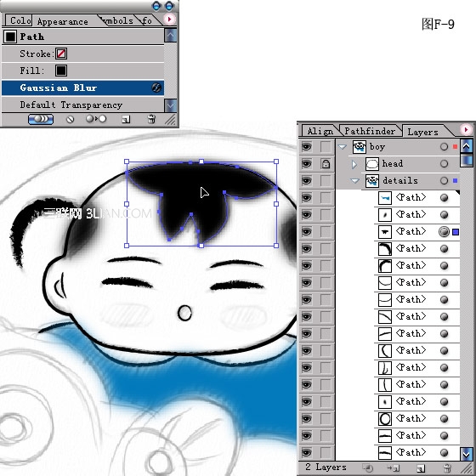Select the details sublayer name
This screenshot has width=476, height=476.
click(x=400, y=180)
